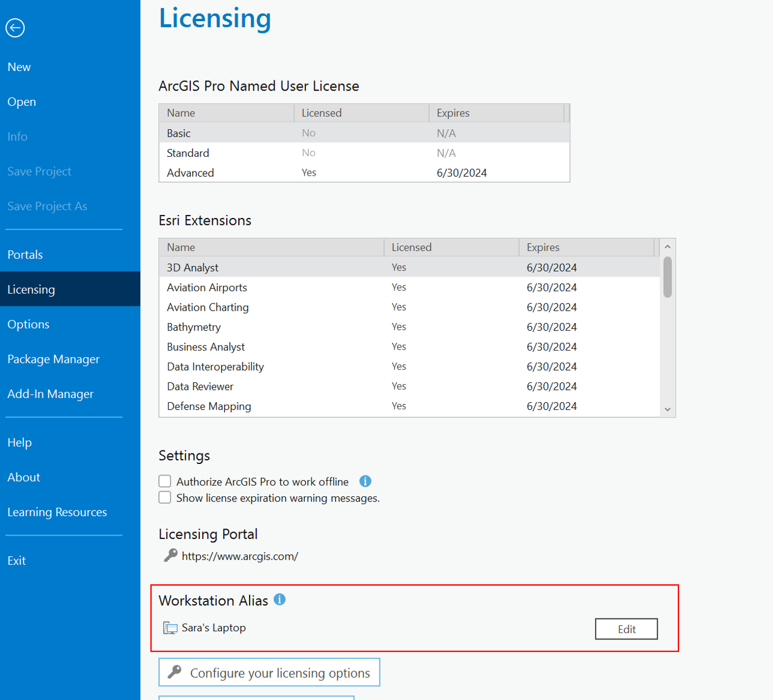Click the Workstation Alias info icon
The image size is (773, 700).
pyautogui.click(x=280, y=600)
